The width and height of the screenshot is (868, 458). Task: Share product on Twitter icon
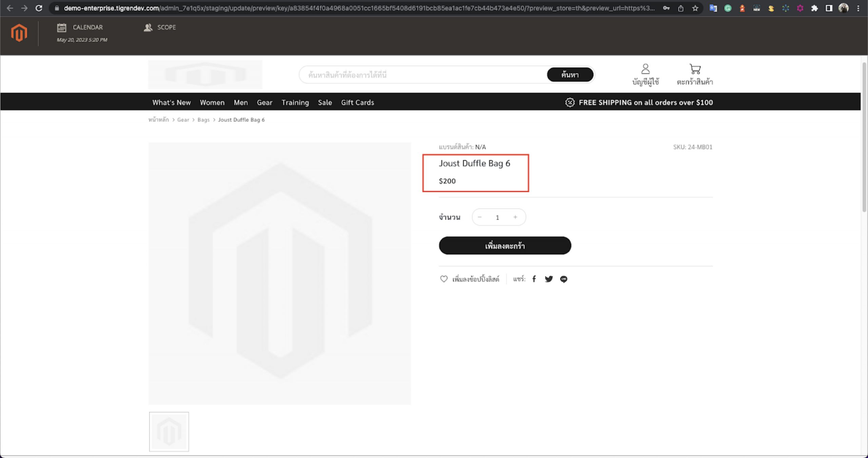coord(548,279)
